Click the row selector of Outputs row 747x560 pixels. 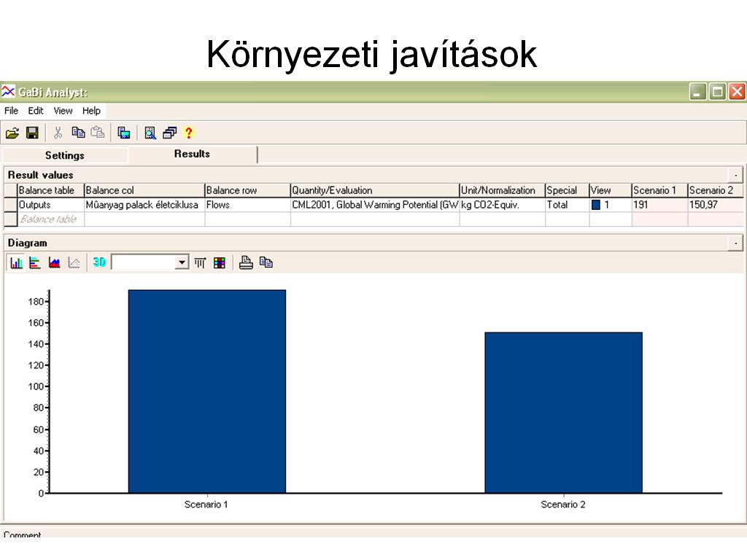pos(10,205)
